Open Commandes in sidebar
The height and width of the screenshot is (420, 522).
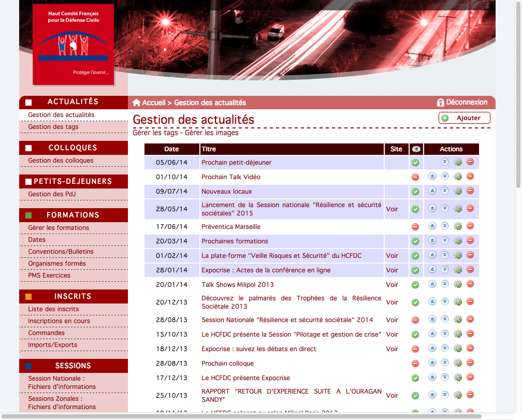pyautogui.click(x=46, y=333)
